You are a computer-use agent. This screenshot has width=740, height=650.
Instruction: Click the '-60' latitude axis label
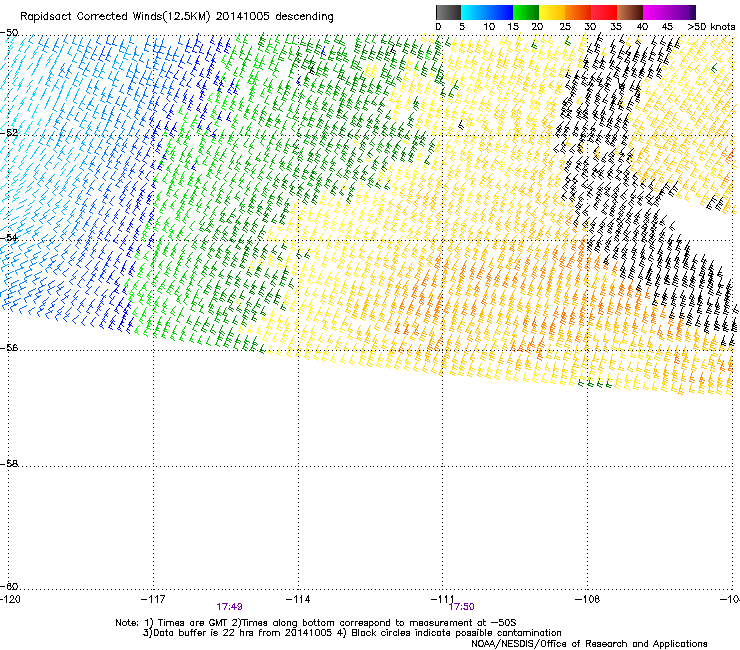click(9, 586)
